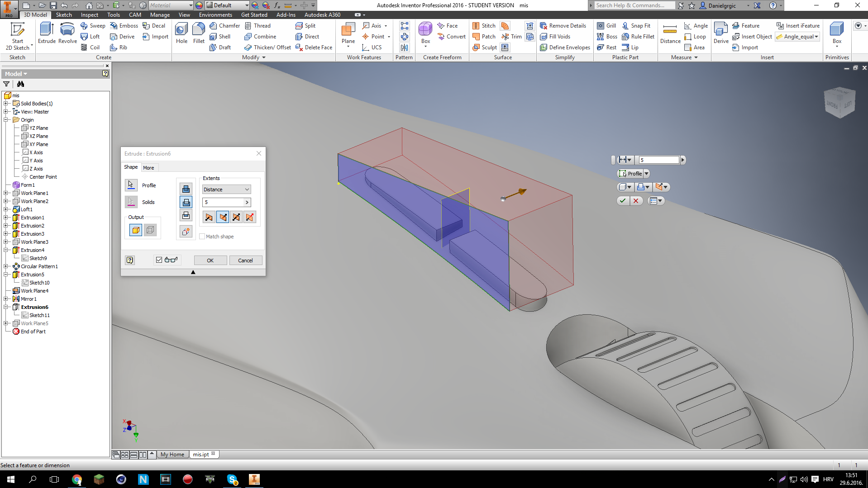This screenshot has width=868, height=488.
Task: Click the Profile selector in Extrude dialog
Action: coord(131,185)
